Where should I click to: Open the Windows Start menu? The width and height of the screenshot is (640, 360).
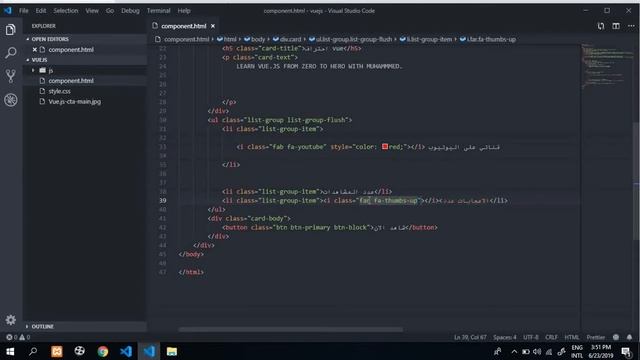[x=10, y=351]
